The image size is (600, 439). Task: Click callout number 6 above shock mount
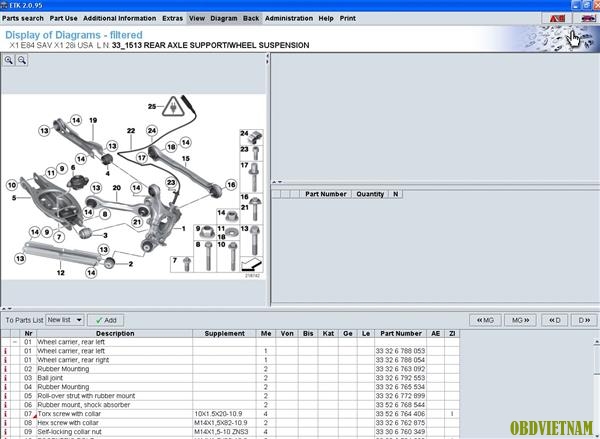pos(73,168)
